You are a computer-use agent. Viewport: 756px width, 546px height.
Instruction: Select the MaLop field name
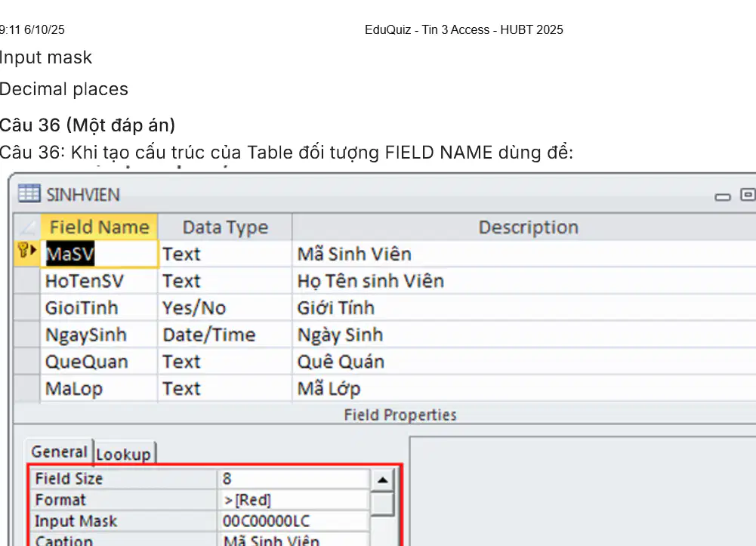click(100, 388)
